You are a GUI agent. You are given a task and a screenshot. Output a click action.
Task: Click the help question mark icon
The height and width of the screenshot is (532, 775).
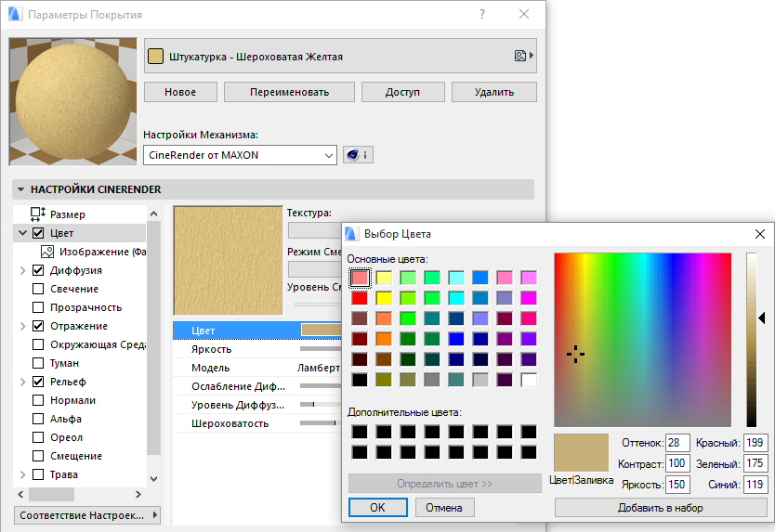[482, 14]
